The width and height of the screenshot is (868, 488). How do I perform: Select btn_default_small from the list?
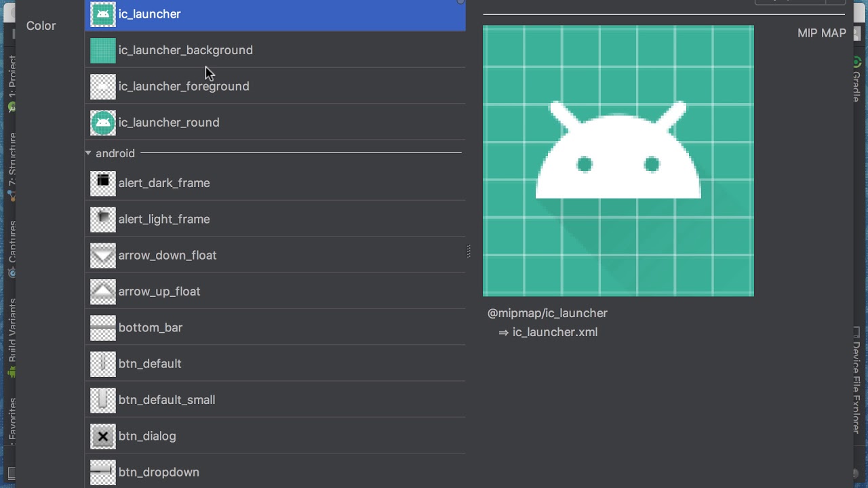coord(275,400)
